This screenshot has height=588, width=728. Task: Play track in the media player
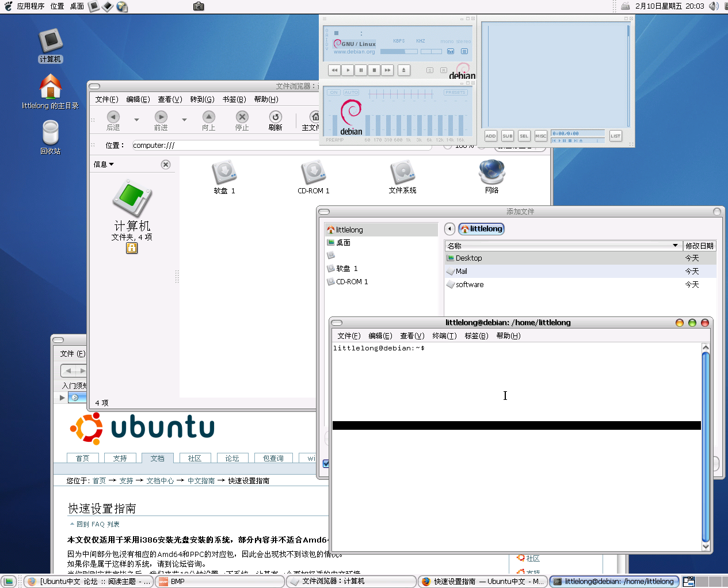pos(348,70)
